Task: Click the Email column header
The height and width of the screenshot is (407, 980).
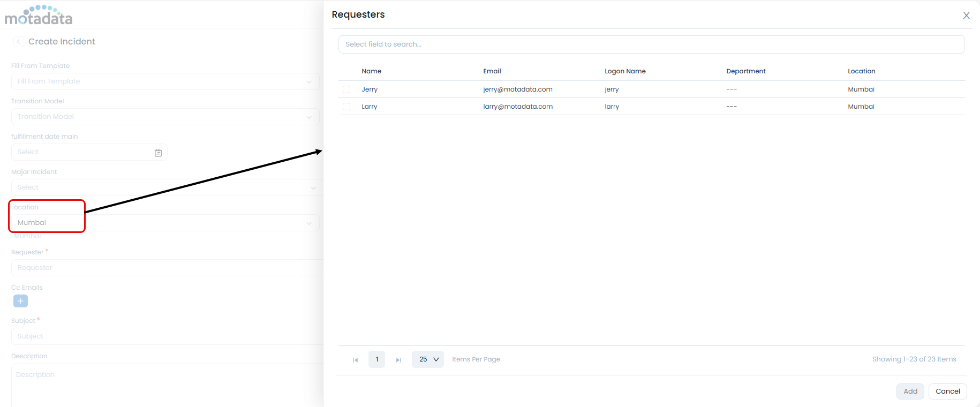Action: [x=492, y=71]
